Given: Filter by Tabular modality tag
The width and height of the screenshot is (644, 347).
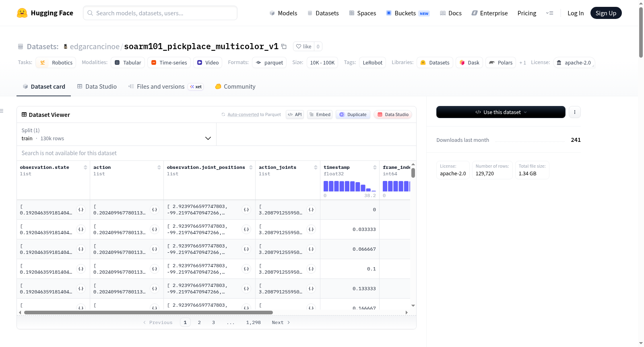Looking at the screenshot, I should (128, 62).
